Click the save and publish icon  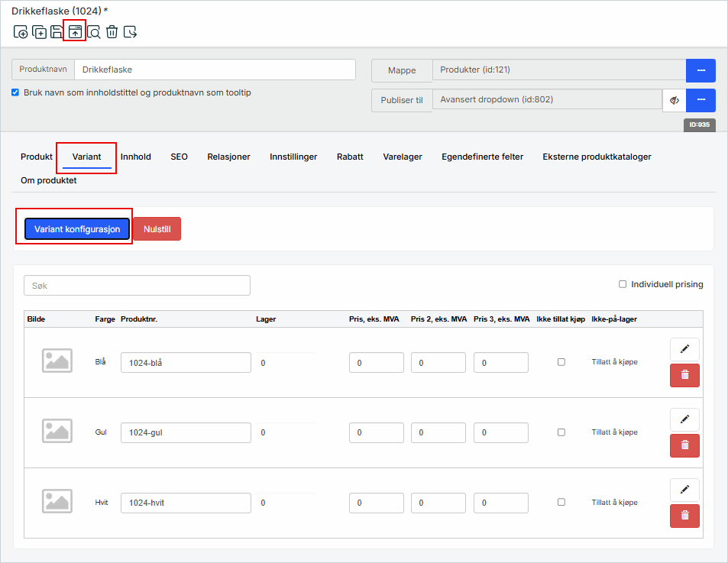75,31
